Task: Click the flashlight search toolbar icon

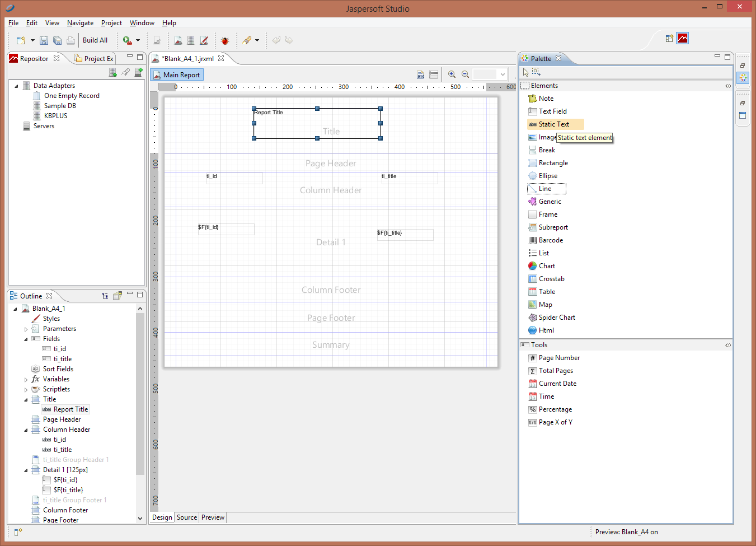Action: [247, 40]
